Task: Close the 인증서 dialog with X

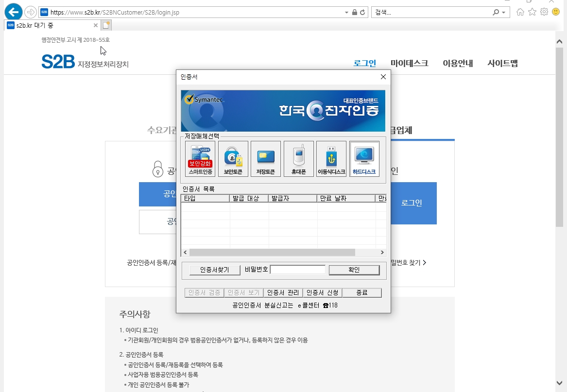Action: pos(383,77)
